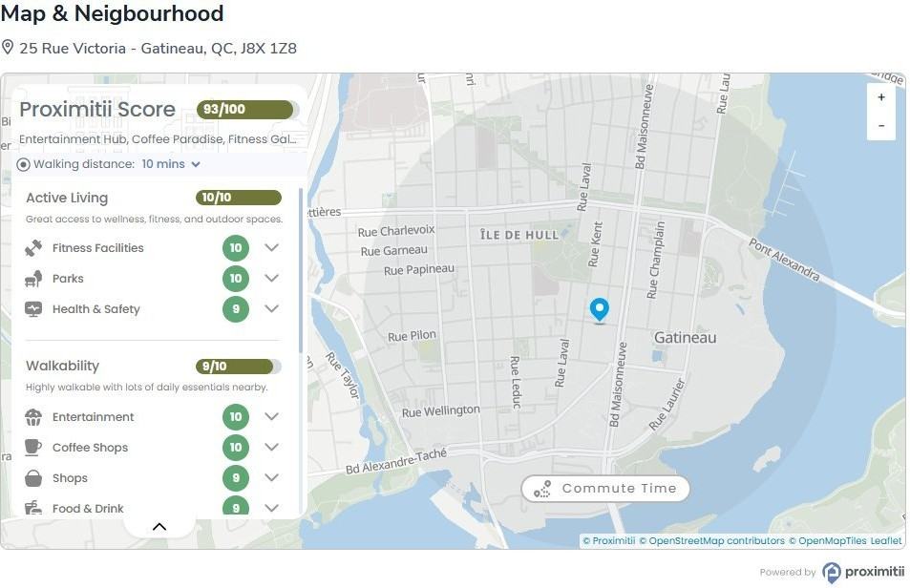This screenshot has height=588, width=910.
Task: Click the Parks bench icon
Action: click(x=33, y=279)
